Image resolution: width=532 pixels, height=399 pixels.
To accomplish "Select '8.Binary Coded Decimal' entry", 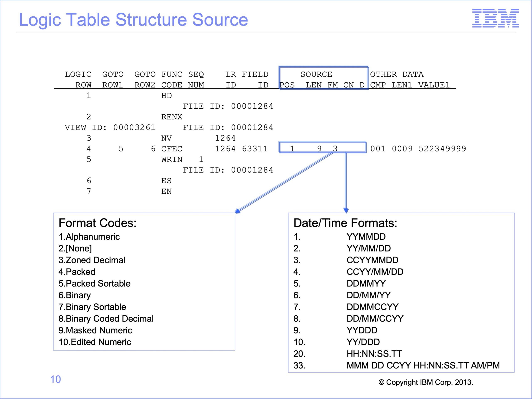I will [106, 319].
